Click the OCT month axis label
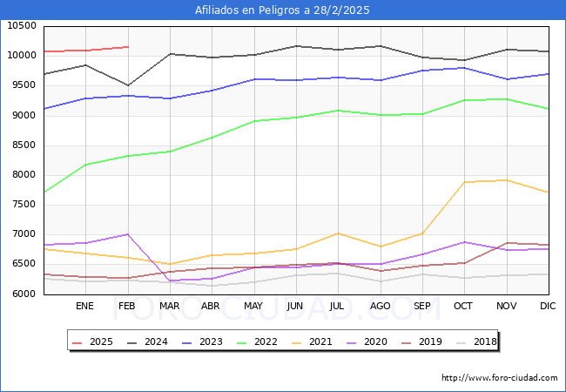This screenshot has height=392, width=566. coord(463,306)
